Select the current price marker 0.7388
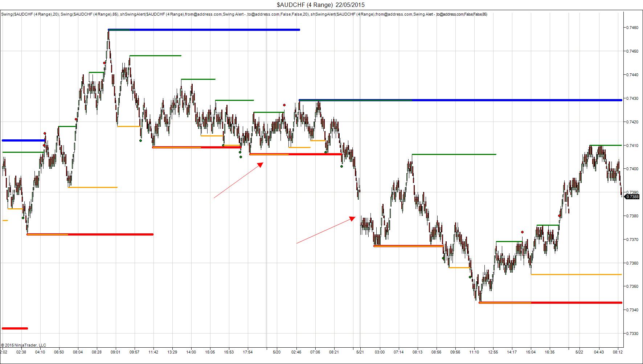This screenshot has width=643, height=364. (x=632, y=197)
